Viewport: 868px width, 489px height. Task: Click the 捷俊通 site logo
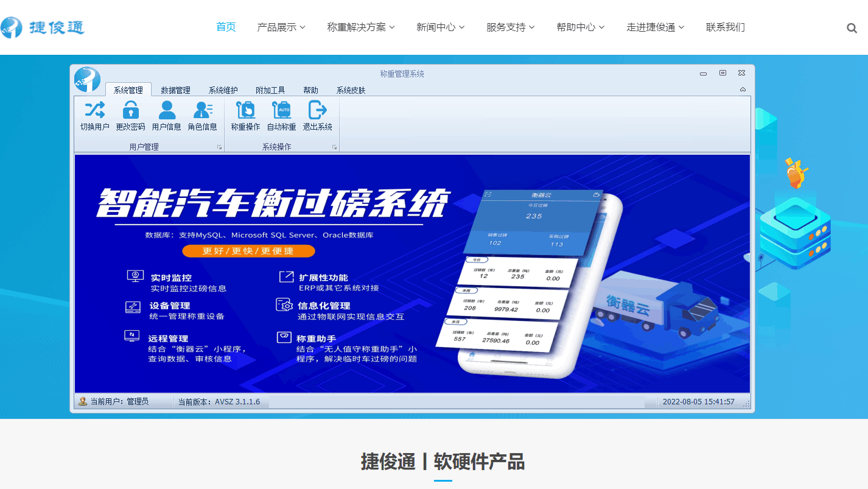click(x=43, y=27)
